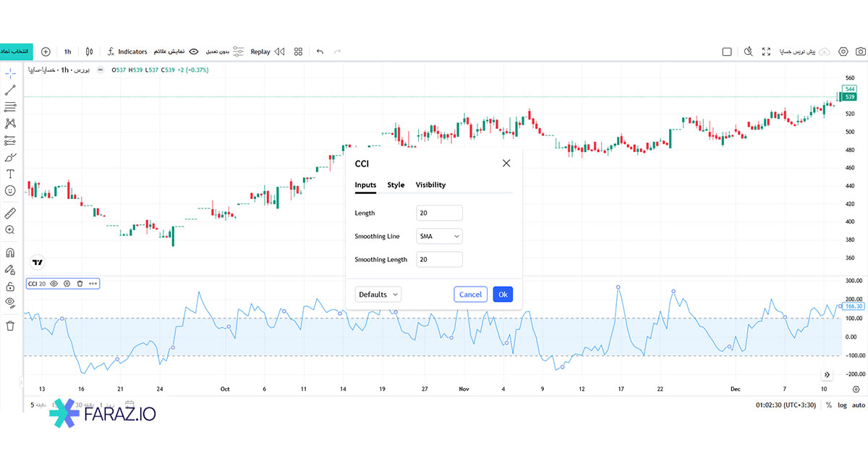The width and height of the screenshot is (868, 456).
Task: Toggle CCI indicator visibility eye
Action: [54, 284]
